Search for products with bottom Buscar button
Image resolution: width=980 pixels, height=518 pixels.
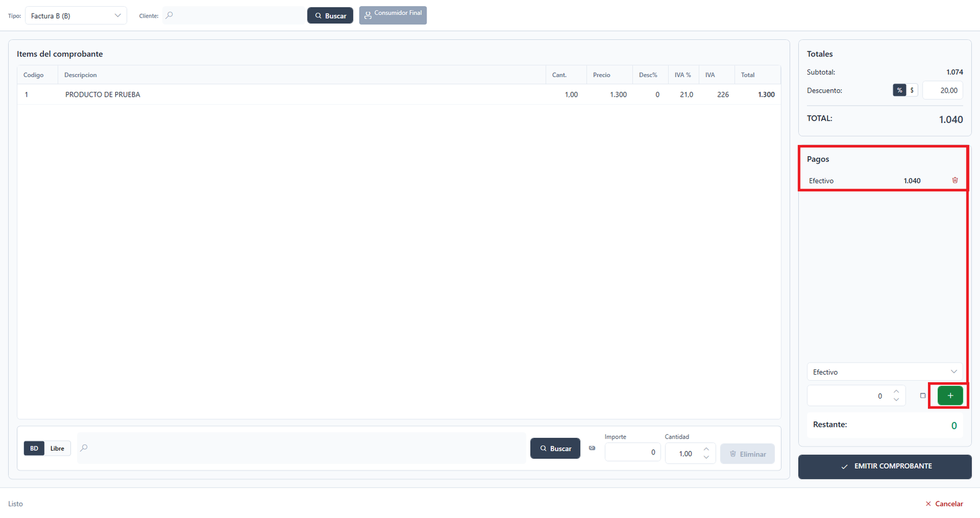(555, 448)
